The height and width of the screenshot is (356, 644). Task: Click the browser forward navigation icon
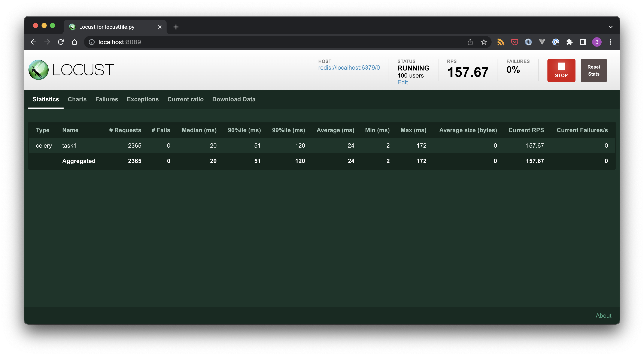[x=47, y=42]
